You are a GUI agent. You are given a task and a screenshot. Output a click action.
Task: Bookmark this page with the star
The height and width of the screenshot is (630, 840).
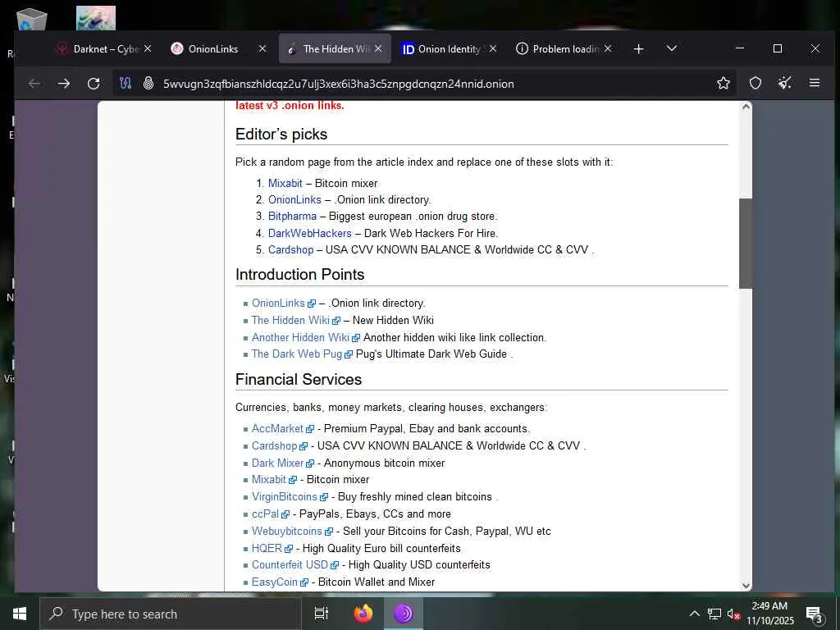click(x=724, y=83)
